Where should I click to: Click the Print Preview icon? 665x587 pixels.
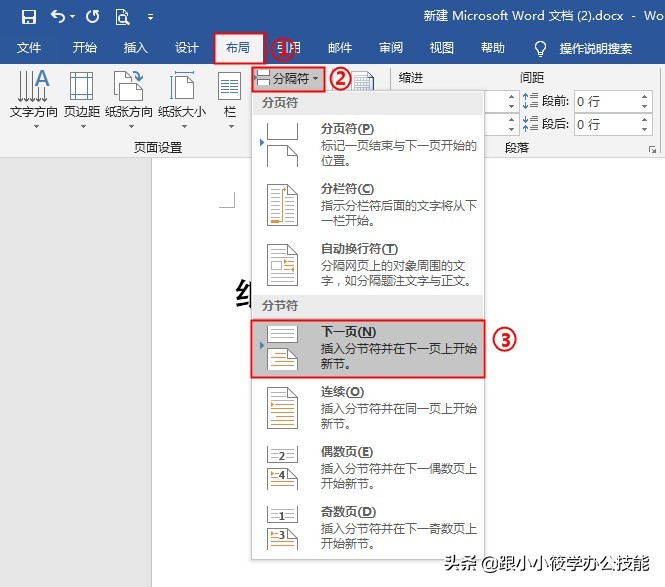point(122,17)
